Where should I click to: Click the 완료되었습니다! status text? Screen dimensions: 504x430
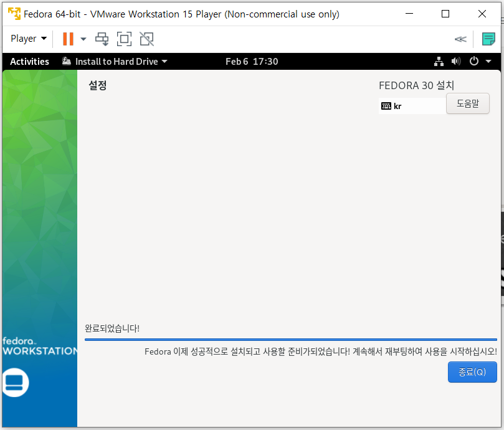[112, 328]
